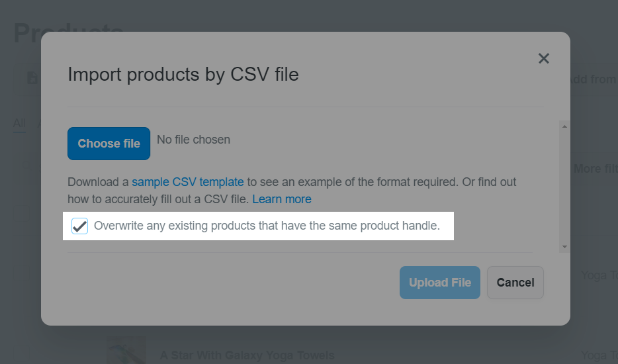Click the dialog scrollbar down arrow
This screenshot has height=364, width=618.
click(x=564, y=247)
